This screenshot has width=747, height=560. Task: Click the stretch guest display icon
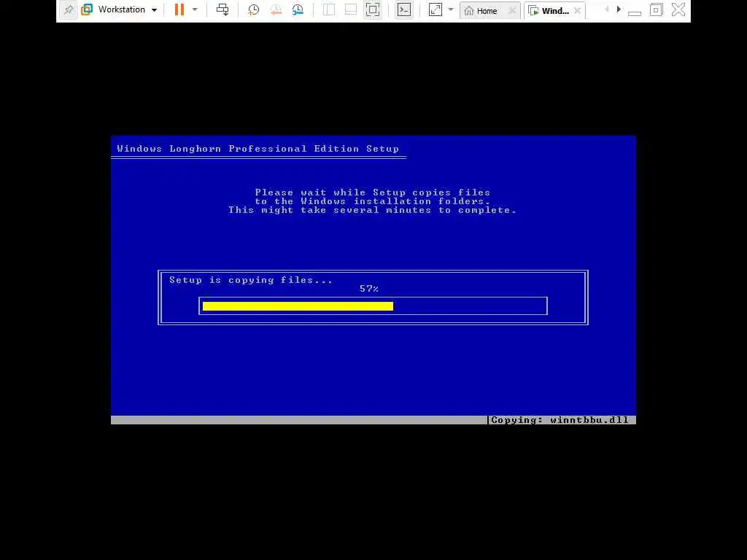(x=435, y=9)
